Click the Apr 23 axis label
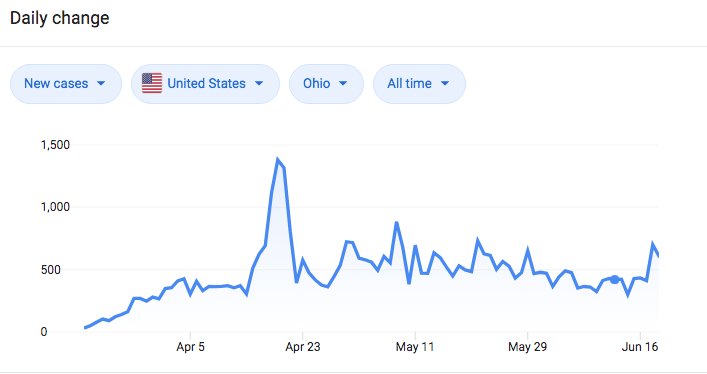 [303, 347]
